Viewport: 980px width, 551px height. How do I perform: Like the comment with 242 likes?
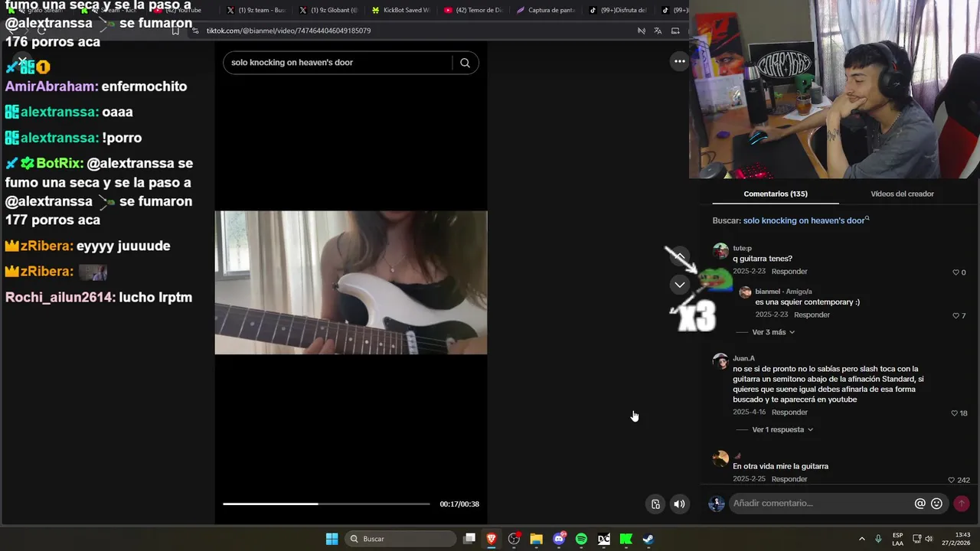click(952, 480)
